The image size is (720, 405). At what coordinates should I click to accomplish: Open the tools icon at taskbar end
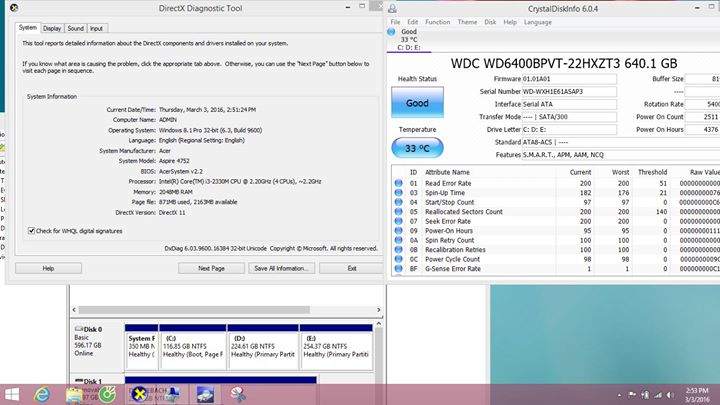coord(238,394)
